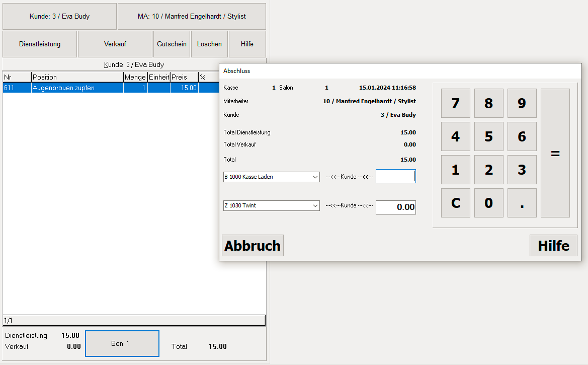Clear the entry with the C key
588x365 pixels.
(x=456, y=203)
